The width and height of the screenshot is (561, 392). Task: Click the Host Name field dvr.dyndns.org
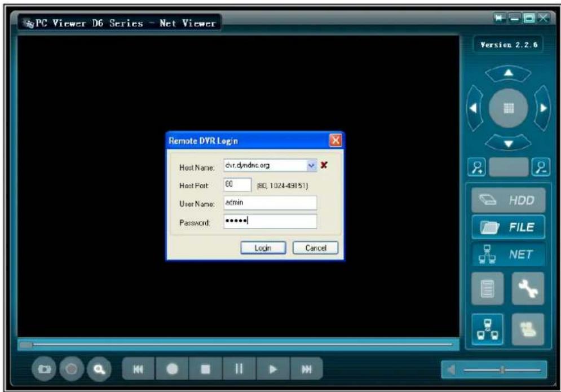click(265, 165)
